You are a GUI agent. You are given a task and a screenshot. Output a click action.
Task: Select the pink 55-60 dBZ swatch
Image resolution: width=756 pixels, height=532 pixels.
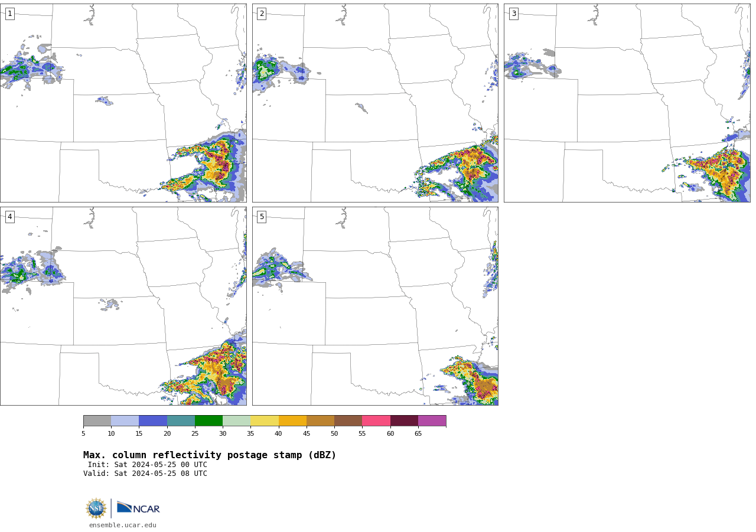pos(376,421)
